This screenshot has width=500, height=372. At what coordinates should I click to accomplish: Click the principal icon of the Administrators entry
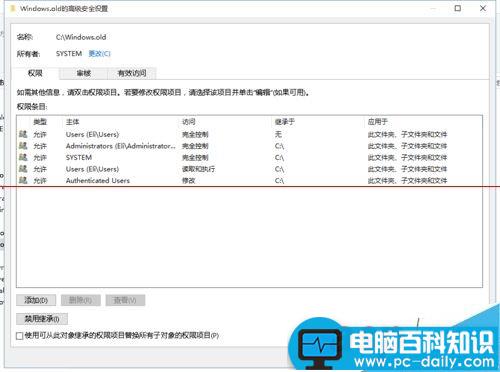23,146
